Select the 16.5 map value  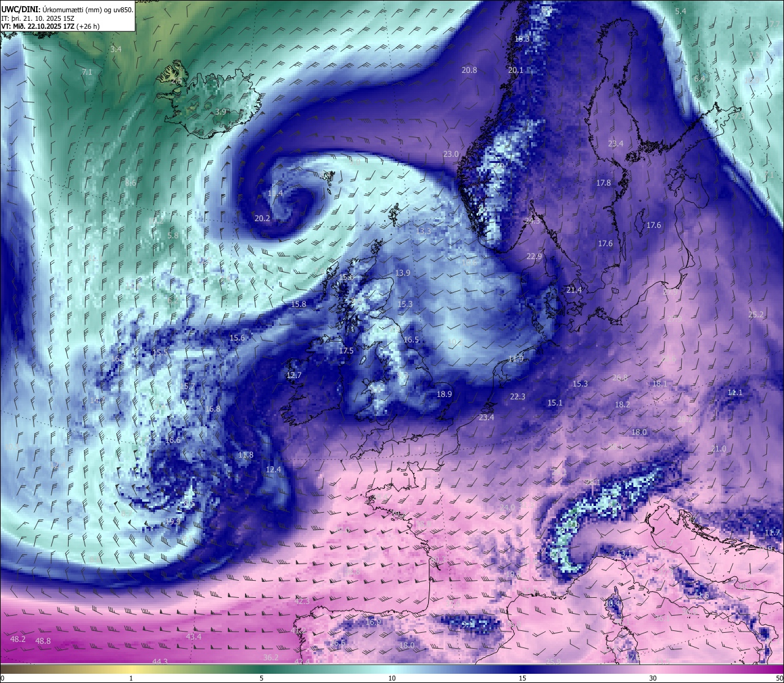point(411,339)
